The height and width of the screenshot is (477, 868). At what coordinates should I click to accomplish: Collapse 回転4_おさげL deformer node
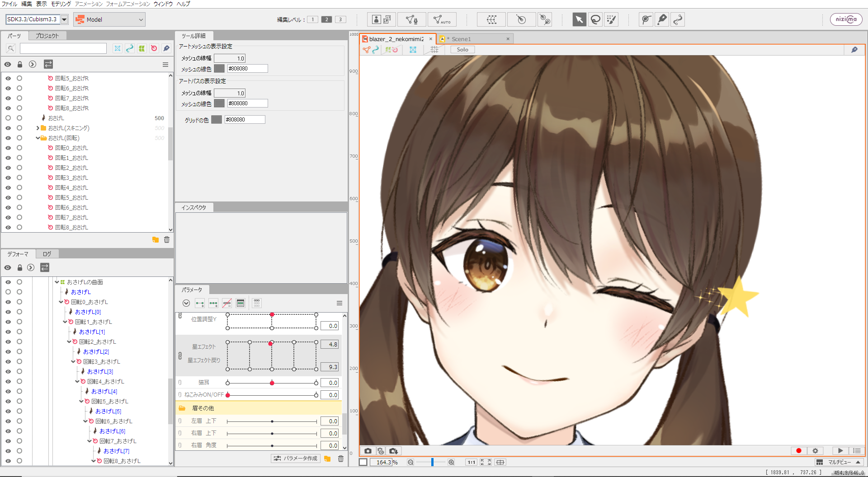[77, 381]
